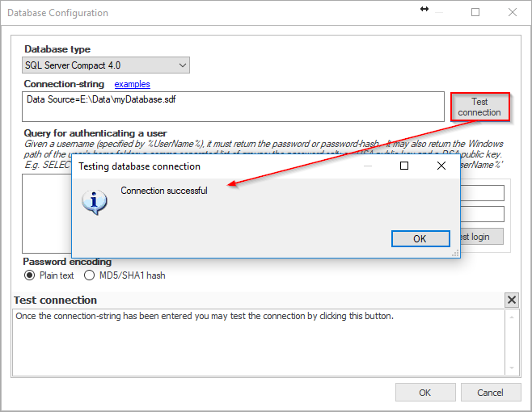Minimize the Testing database connection dialog
The height and width of the screenshot is (412, 532).
[368, 166]
